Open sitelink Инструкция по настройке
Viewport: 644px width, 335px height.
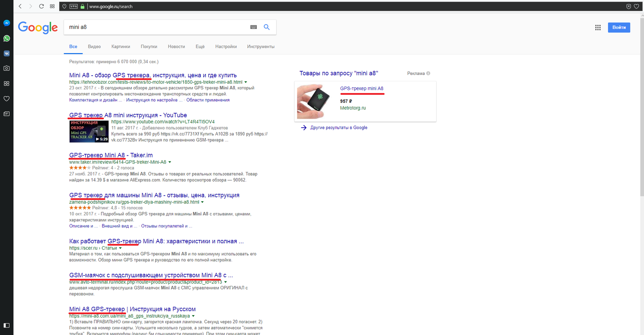[x=154, y=100]
